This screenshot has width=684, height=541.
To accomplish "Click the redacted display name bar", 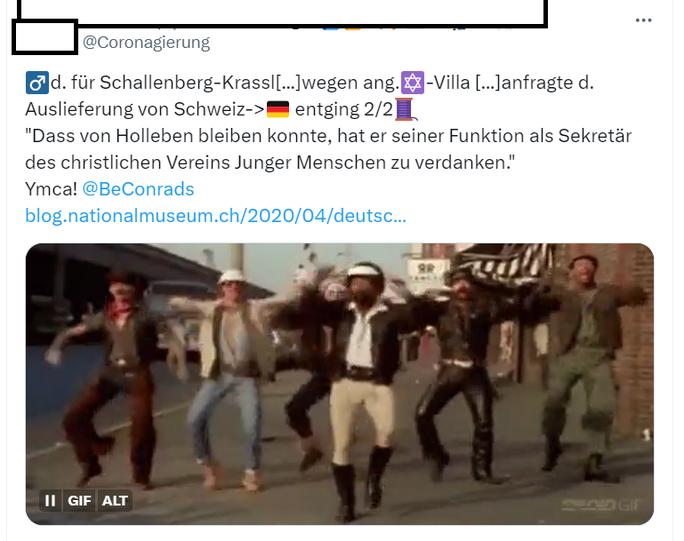I will pyautogui.click(x=282, y=13).
